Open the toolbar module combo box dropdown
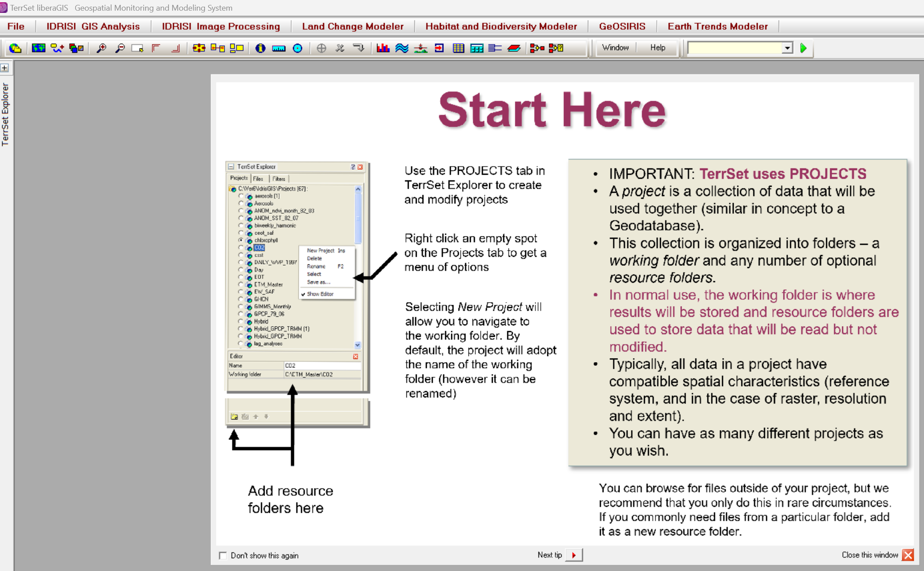This screenshot has width=924, height=571. tap(787, 48)
